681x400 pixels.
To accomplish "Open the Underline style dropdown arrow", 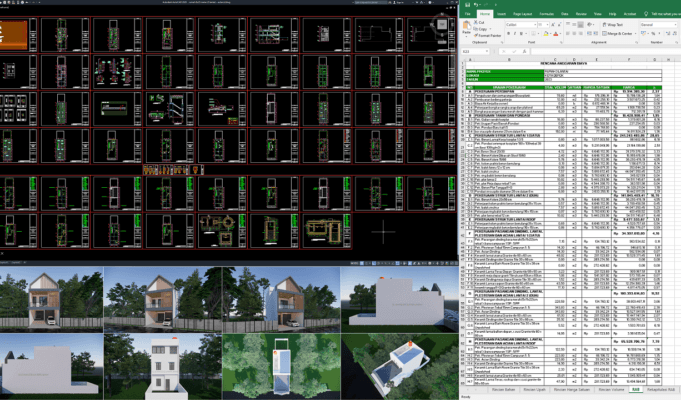I will click(x=526, y=33).
